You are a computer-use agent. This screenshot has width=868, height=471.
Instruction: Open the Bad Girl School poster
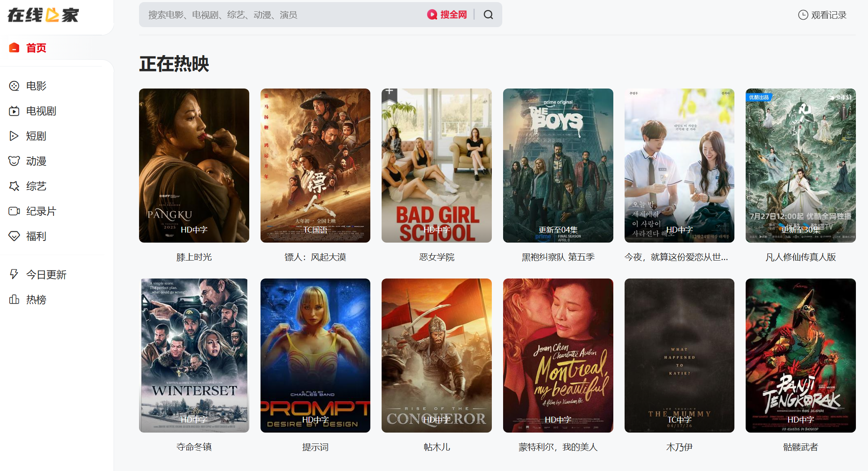coord(436,165)
